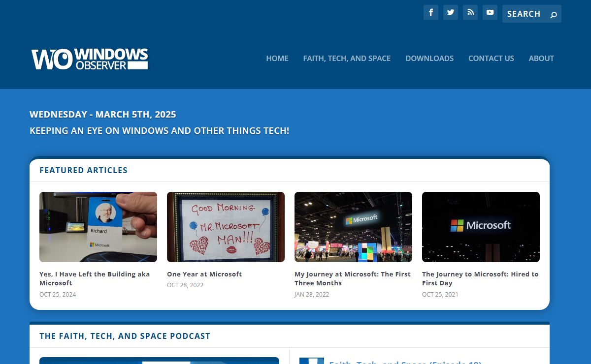Screen dimensions: 591x364
Task: Click THE FAITH, TECH, AND SPACE PODCAST heading
Action: point(125,336)
